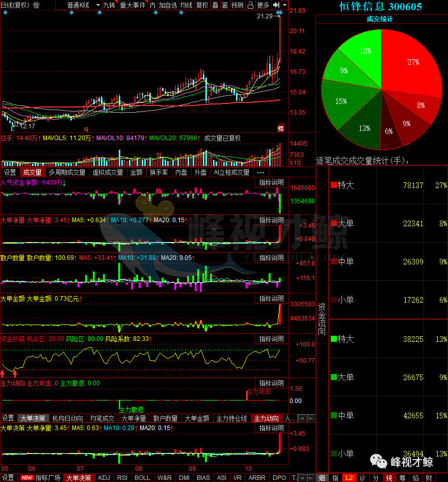
Task: Click the lock icon in the top toolbar
Action: click(x=250, y=5)
